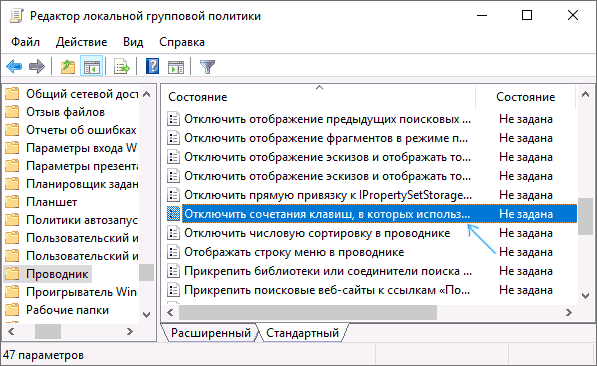The image size is (597, 366).
Task: Click tree pane horizontal scroll right arrow
Action: [130, 331]
